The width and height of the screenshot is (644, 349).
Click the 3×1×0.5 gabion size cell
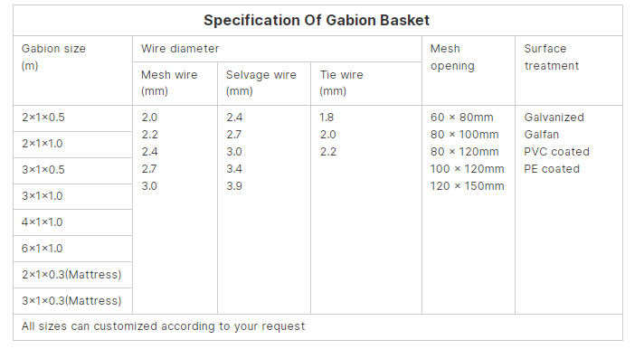(72, 171)
